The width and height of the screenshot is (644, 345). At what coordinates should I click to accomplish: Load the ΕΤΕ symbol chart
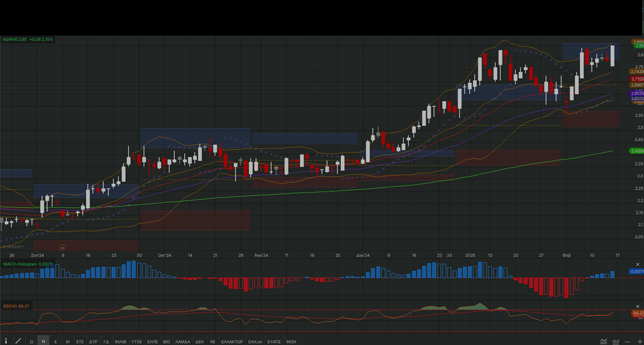click(x=80, y=341)
